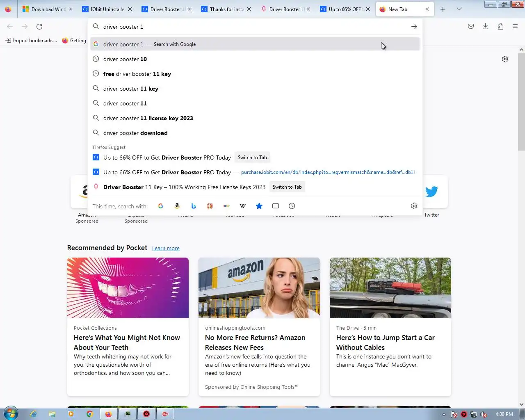Click the scrollbar down arrow

(x=521, y=404)
